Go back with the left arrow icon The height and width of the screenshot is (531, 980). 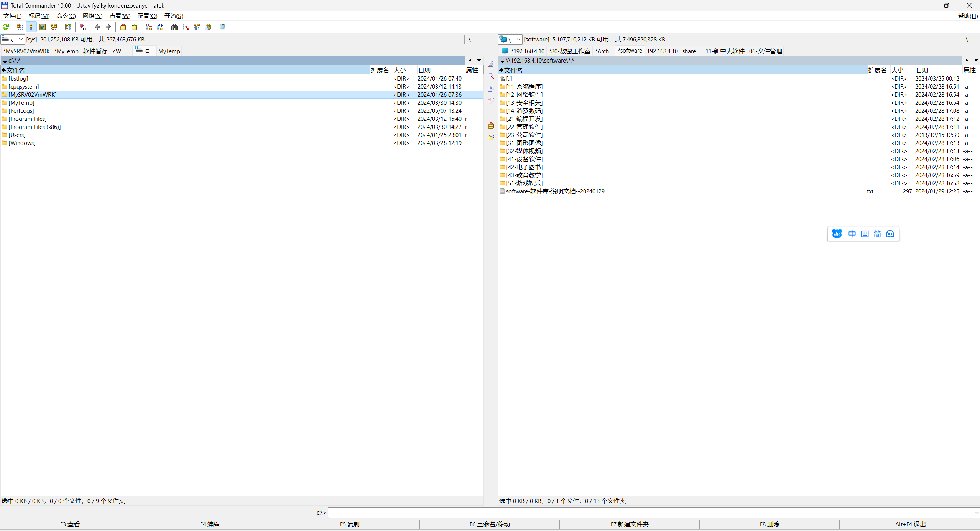97,27
